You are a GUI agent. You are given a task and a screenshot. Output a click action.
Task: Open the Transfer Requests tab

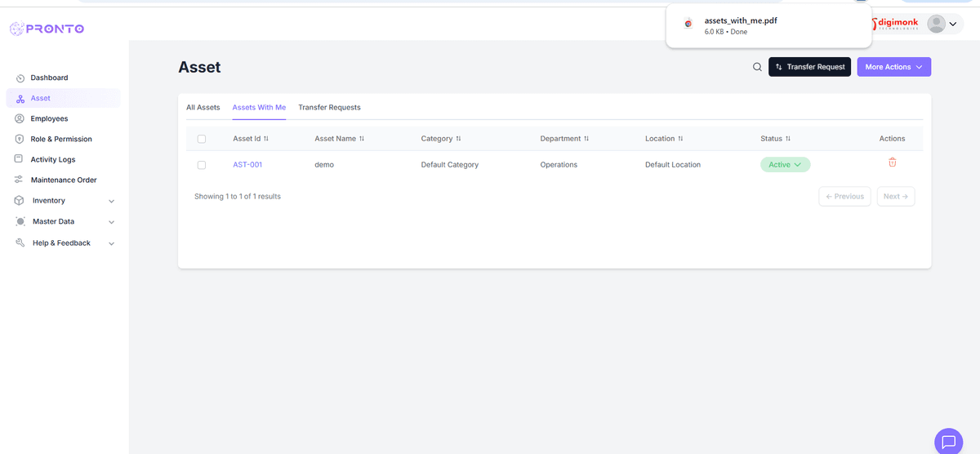tap(329, 108)
